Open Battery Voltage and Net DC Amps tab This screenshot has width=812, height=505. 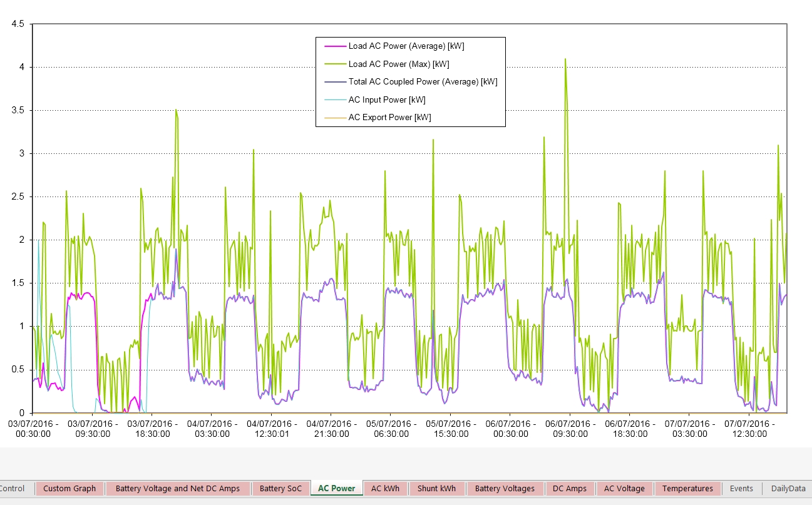178,489
